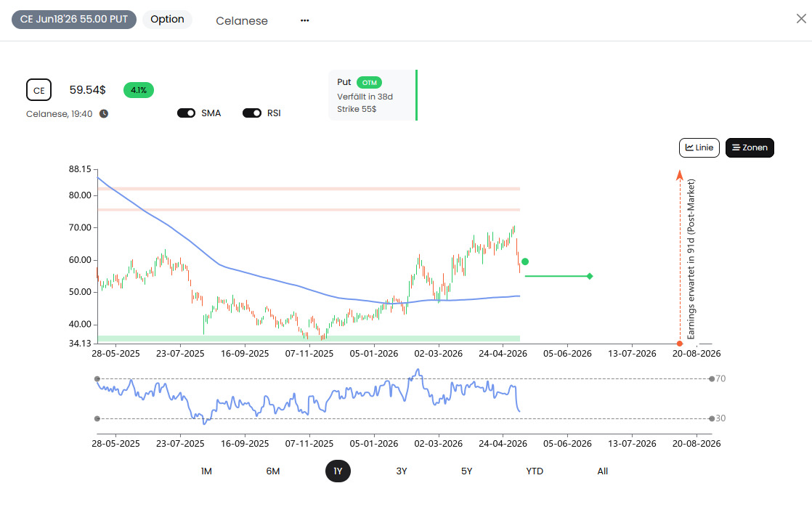Select the 6M time range
This screenshot has height=515, width=812.
(x=273, y=471)
